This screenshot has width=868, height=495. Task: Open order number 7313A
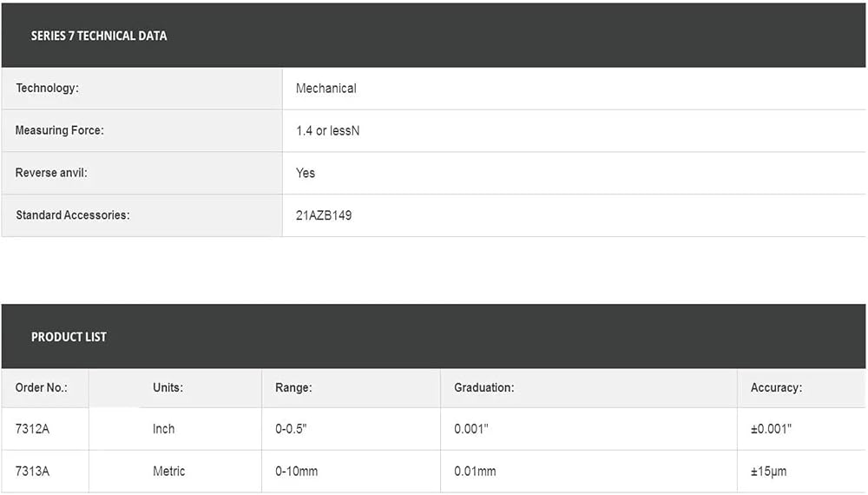coord(32,472)
